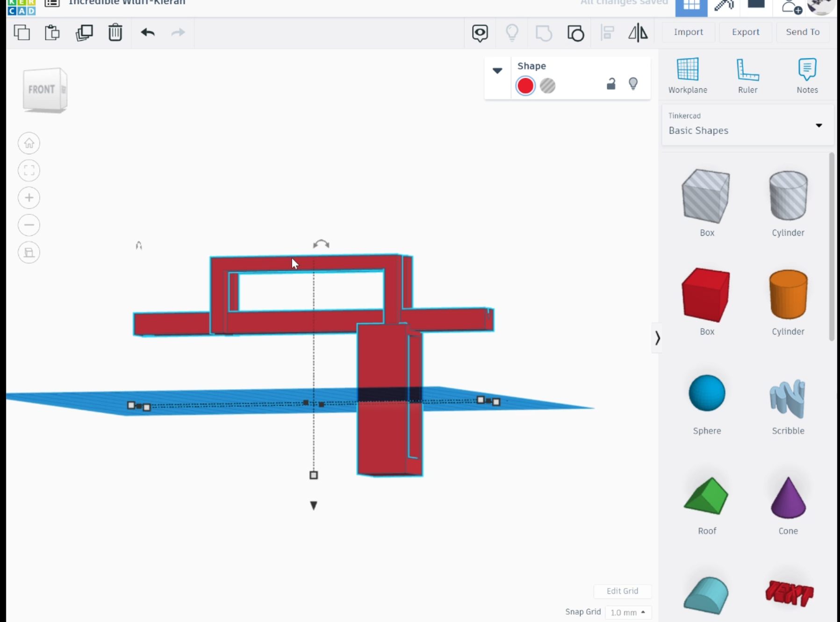
Task: Click the Copy icon in the toolbar
Action: click(x=22, y=33)
